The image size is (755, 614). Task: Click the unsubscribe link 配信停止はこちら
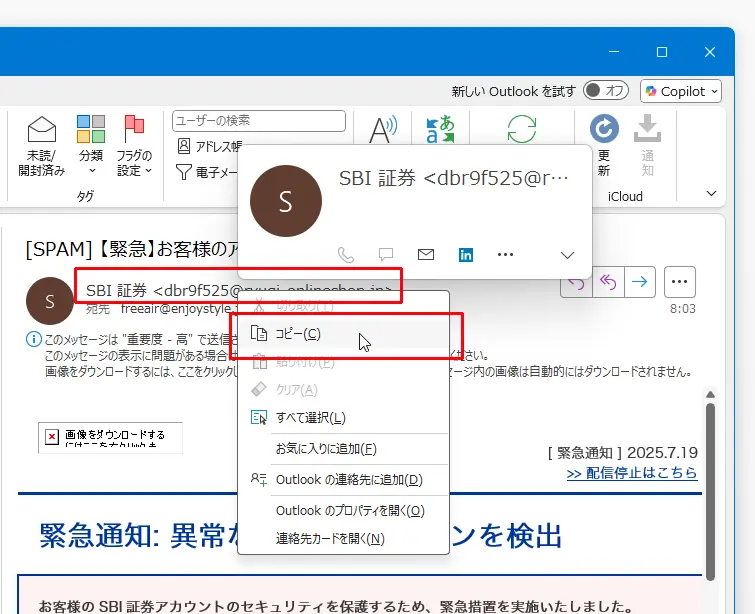pyautogui.click(x=632, y=473)
